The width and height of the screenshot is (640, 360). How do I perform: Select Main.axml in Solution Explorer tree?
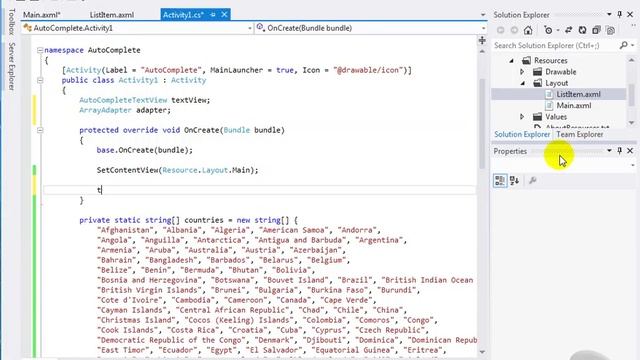[x=573, y=106]
